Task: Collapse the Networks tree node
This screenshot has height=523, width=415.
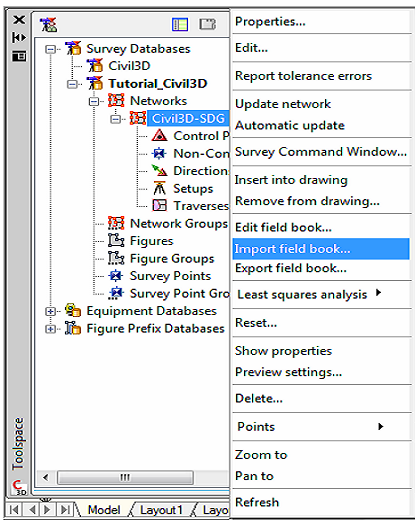Action: tap(94, 101)
